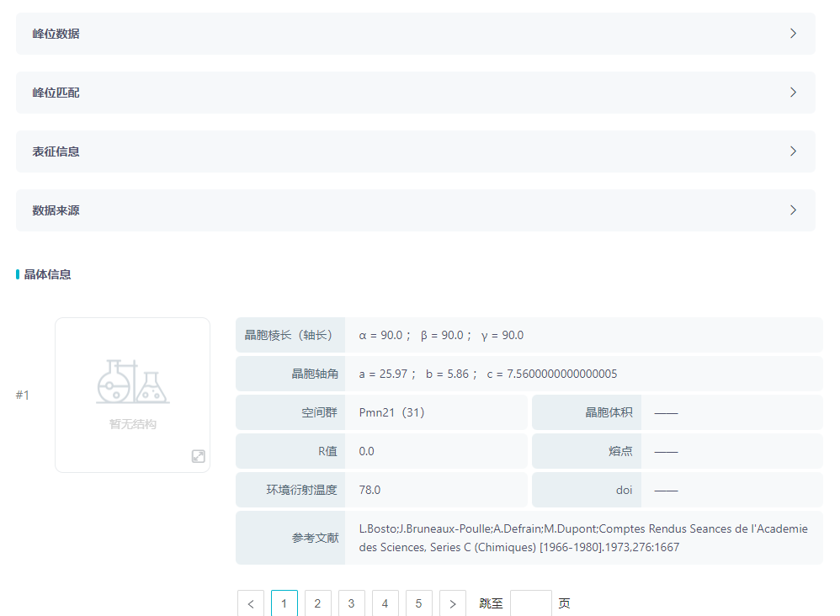Viewport: 840px width, 616px height.
Task: Focus the 跳至 page number input
Action: coord(531,603)
